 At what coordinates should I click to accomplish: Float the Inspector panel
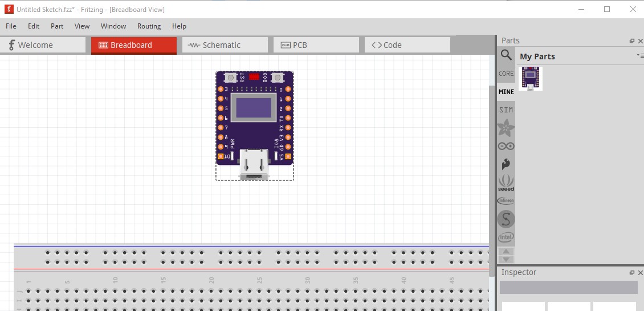click(x=631, y=273)
